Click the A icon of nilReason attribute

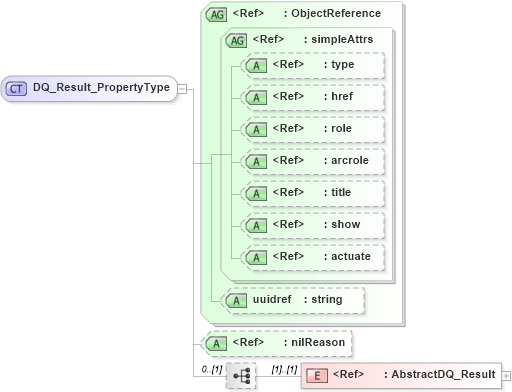(216, 344)
